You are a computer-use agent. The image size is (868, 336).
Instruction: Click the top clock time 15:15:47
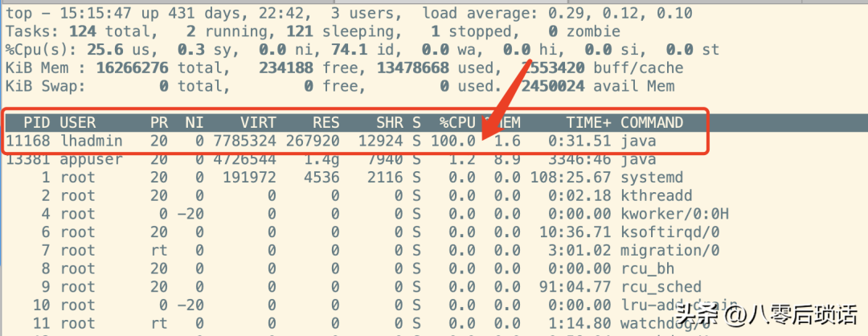pos(96,13)
